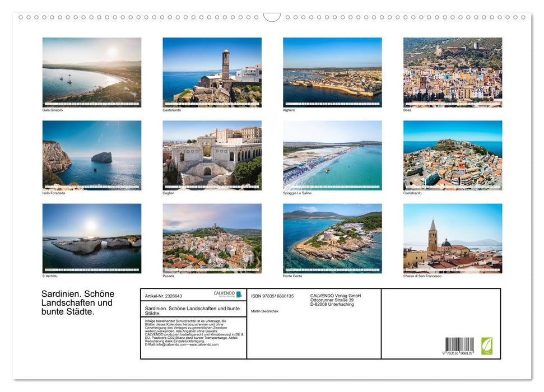The width and height of the screenshot is (544, 392).
Task: Click the Isola Foradada sea photo
Action: tap(91, 155)
